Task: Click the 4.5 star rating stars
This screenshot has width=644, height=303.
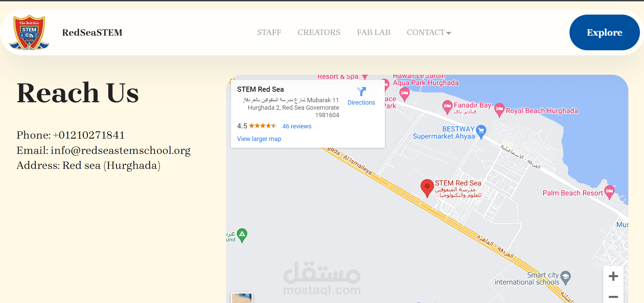Action: pyautogui.click(x=263, y=126)
